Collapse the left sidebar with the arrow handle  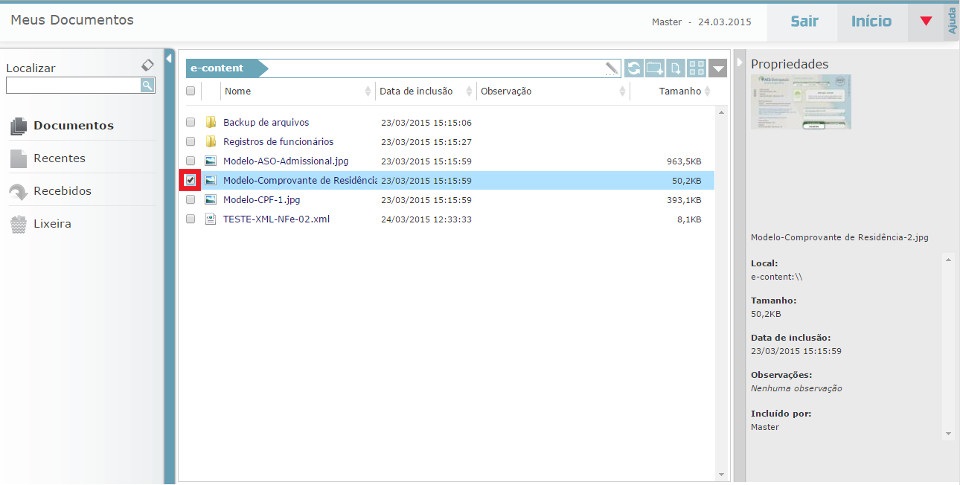point(169,60)
